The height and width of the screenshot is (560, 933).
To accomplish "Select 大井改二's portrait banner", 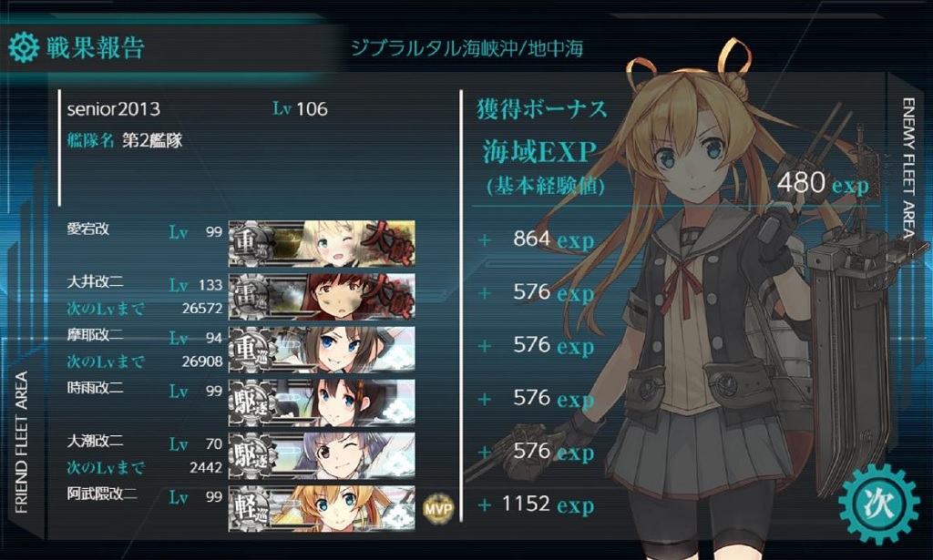I will (322, 296).
